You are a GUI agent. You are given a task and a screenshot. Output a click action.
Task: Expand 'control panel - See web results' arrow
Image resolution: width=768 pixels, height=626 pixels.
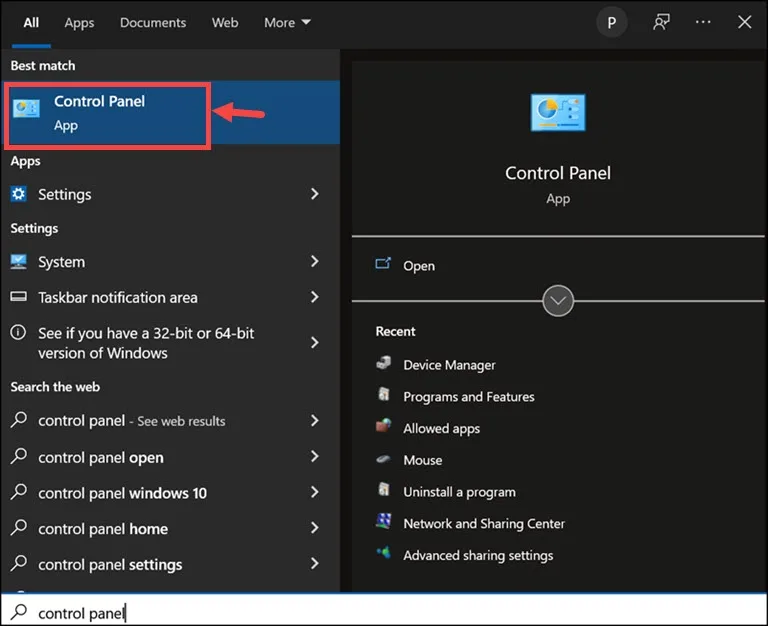coord(315,420)
